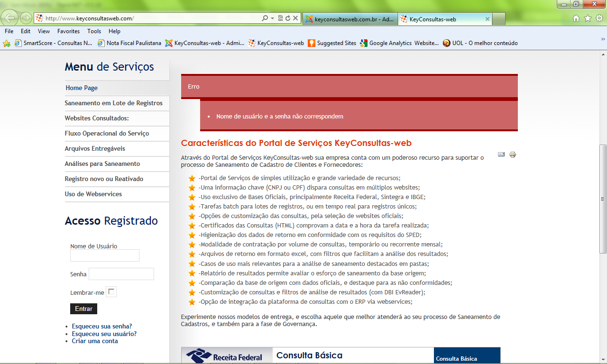Click the print article printer icon

(x=513, y=154)
